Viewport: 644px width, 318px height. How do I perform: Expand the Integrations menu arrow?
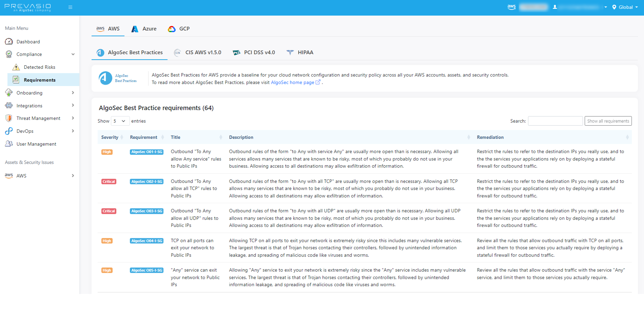point(73,105)
